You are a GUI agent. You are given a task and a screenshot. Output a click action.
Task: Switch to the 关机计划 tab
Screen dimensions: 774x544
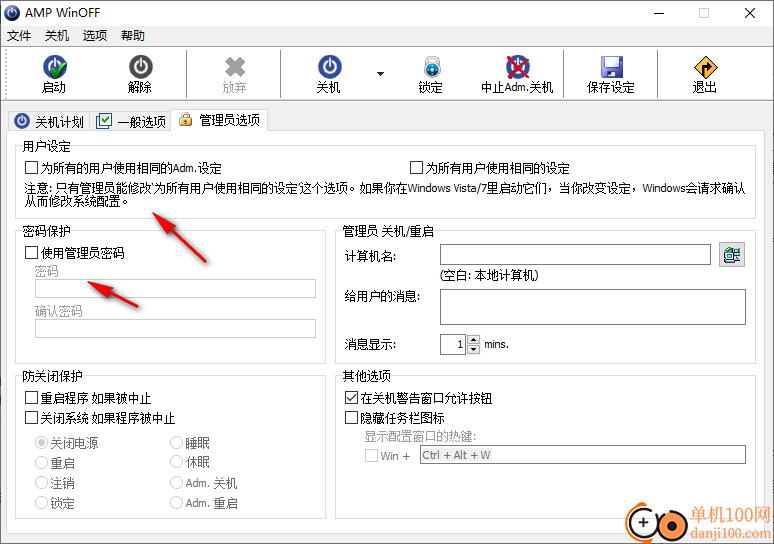[49, 121]
